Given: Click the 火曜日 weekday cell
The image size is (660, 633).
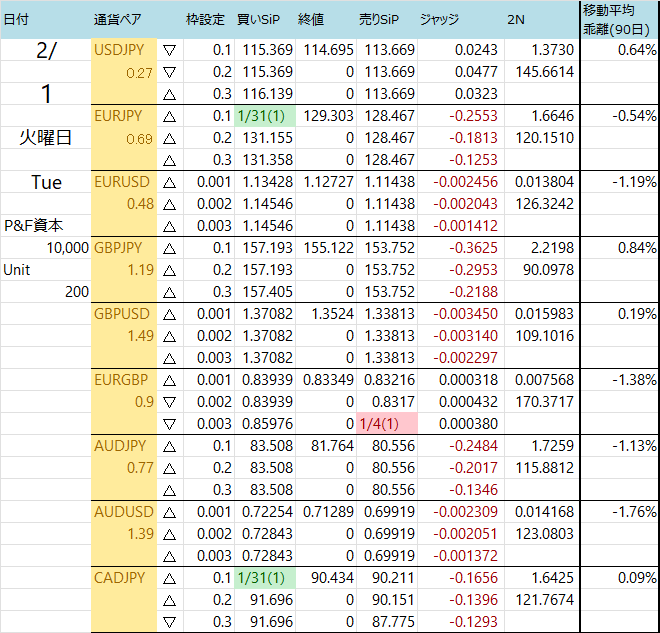Looking at the screenshot, I should coord(45,138).
